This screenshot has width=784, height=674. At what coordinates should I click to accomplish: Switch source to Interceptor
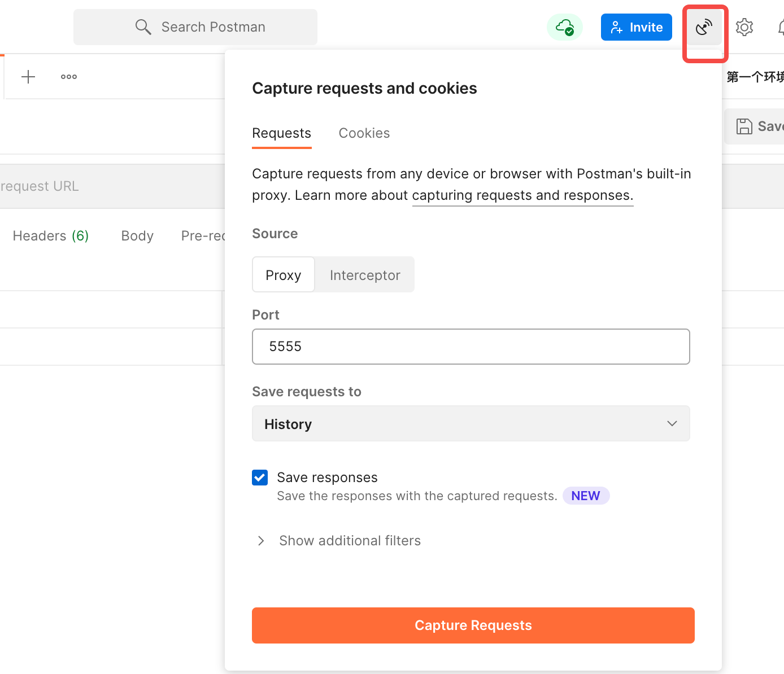(x=365, y=275)
